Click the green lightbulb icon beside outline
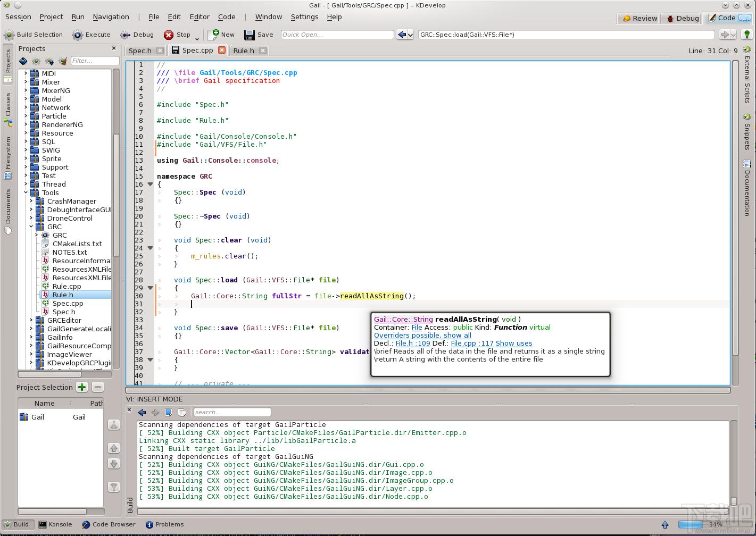 pyautogui.click(x=747, y=35)
